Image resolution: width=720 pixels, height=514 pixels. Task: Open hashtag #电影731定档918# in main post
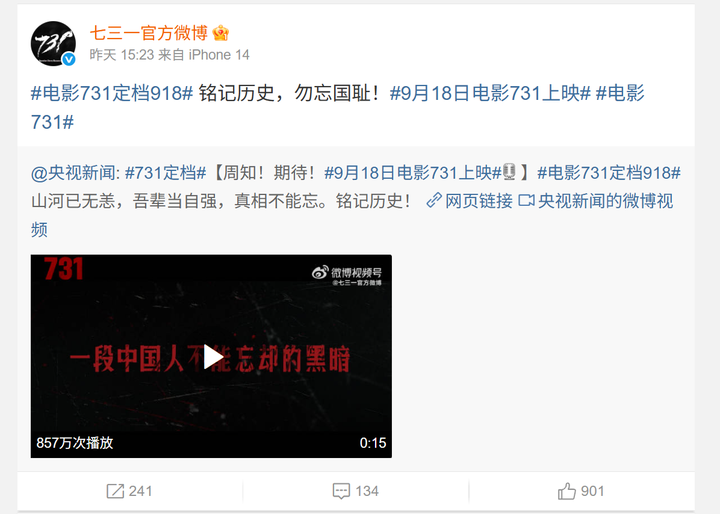click(112, 93)
